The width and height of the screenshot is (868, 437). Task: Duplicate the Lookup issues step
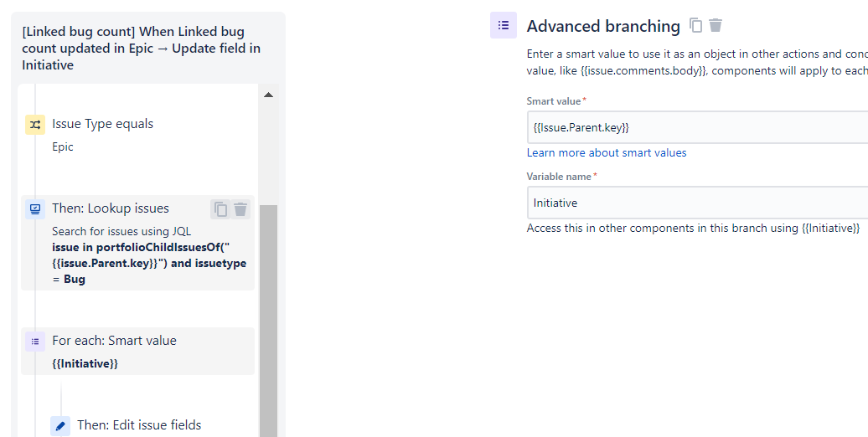pos(221,209)
